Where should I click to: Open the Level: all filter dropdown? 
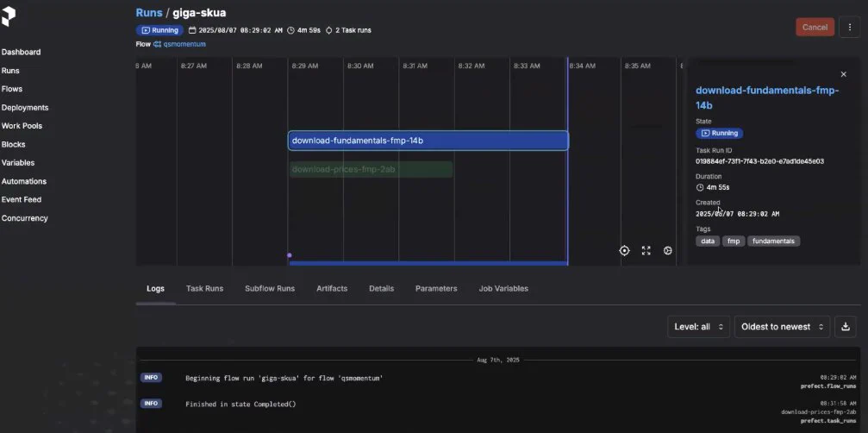coord(698,327)
